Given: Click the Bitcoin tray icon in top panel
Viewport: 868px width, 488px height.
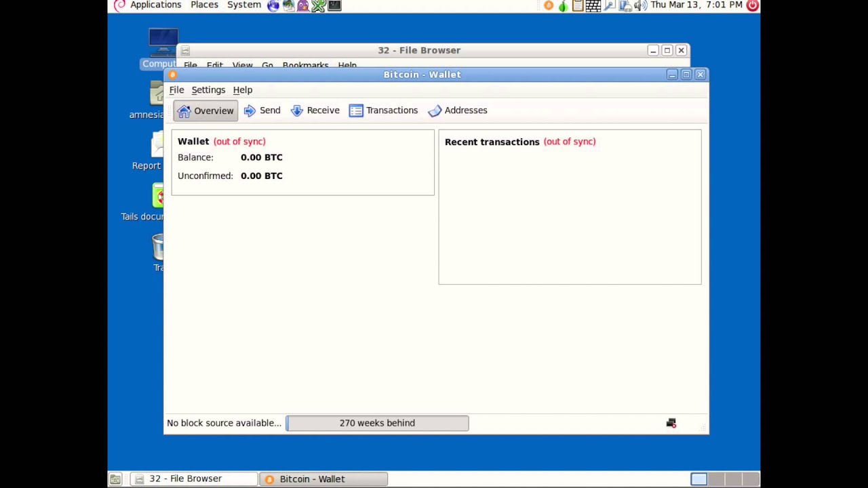Looking at the screenshot, I should [549, 5].
